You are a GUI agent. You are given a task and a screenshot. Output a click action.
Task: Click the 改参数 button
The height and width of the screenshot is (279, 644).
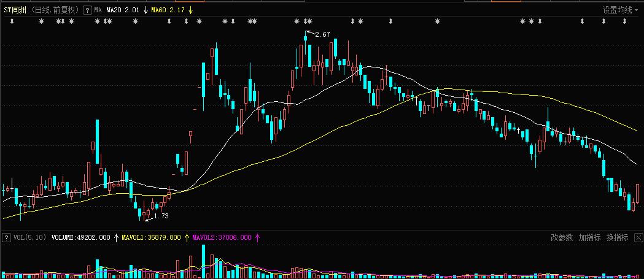pyautogui.click(x=562, y=237)
